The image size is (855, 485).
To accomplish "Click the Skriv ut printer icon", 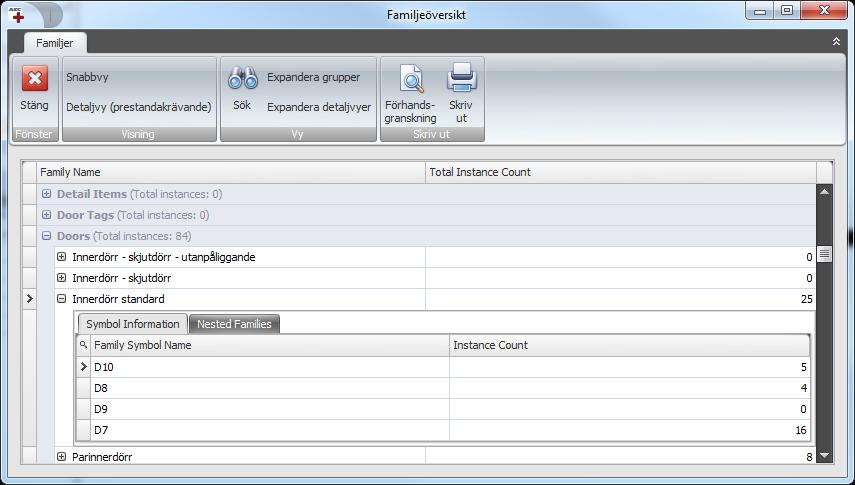I will [x=462, y=77].
